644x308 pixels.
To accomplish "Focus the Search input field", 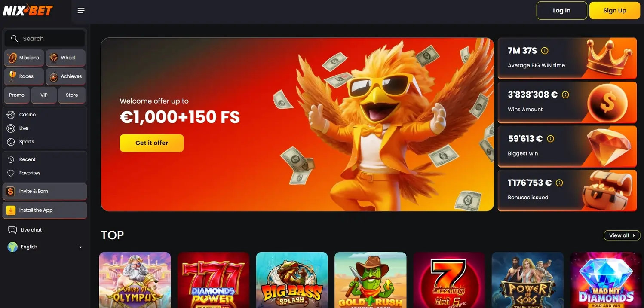I will (45, 39).
